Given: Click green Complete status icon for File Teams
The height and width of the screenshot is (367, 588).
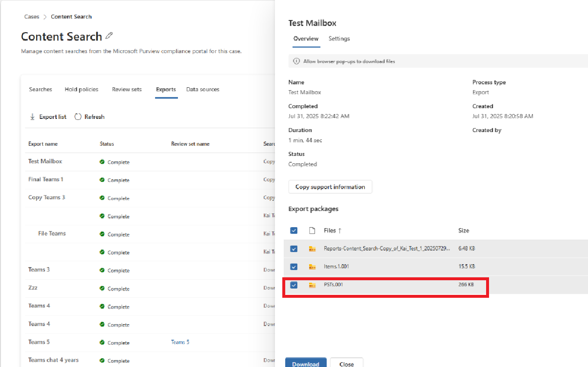Looking at the screenshot, I should 102,234.
